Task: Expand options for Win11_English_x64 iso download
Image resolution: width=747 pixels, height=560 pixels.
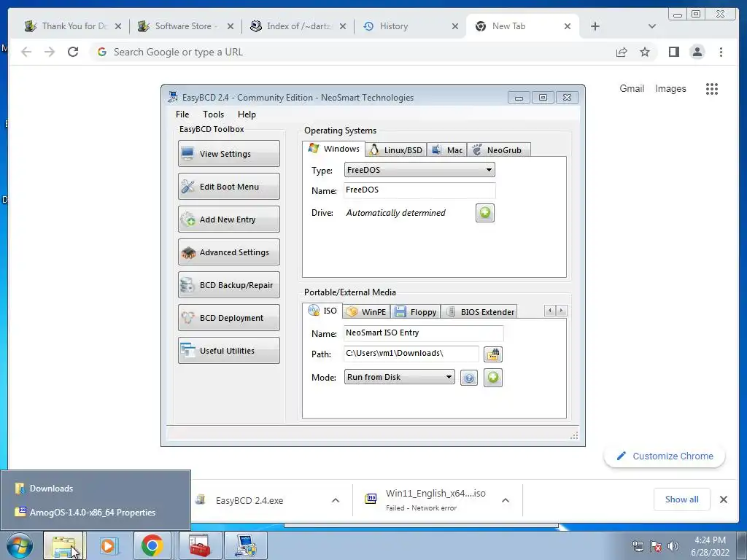Action: tap(506, 500)
